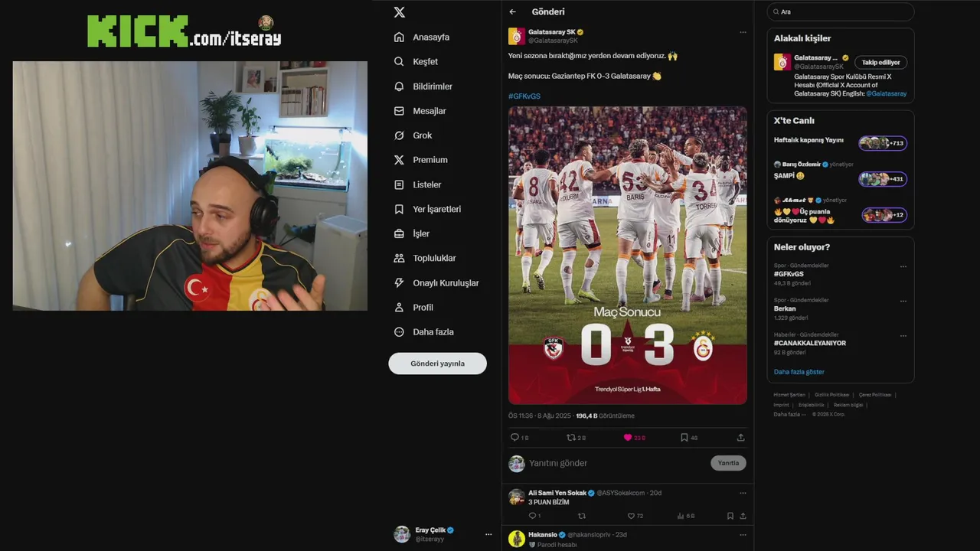Open Grok from the sidebar
Viewport: 980px width, 551px height.
pyautogui.click(x=423, y=135)
